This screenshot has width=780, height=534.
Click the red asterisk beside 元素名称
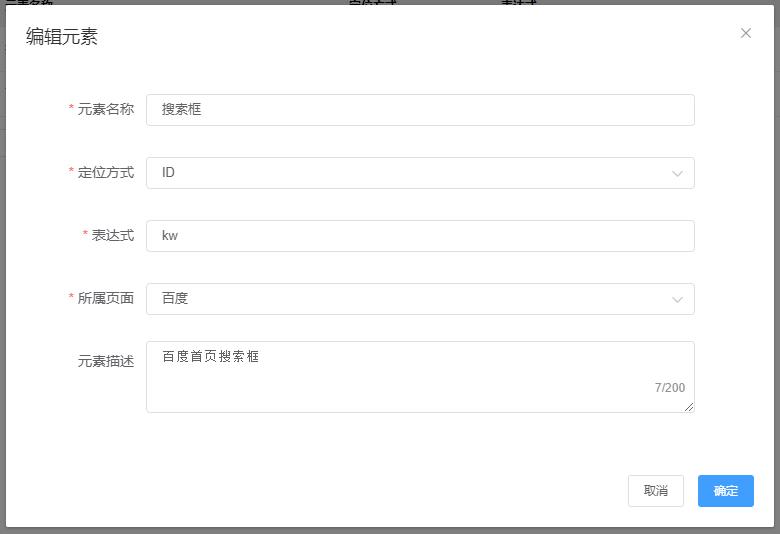coord(71,109)
